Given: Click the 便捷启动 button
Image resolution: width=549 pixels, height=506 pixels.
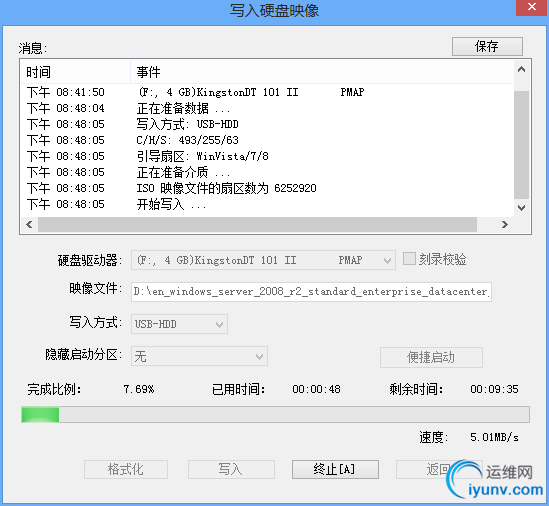Looking at the screenshot, I should click(431, 357).
